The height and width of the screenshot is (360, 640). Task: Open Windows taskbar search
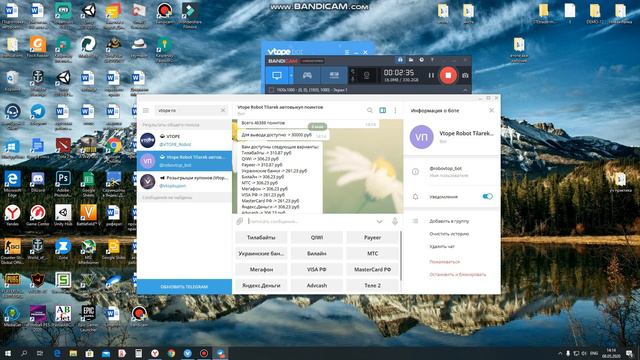point(24,353)
